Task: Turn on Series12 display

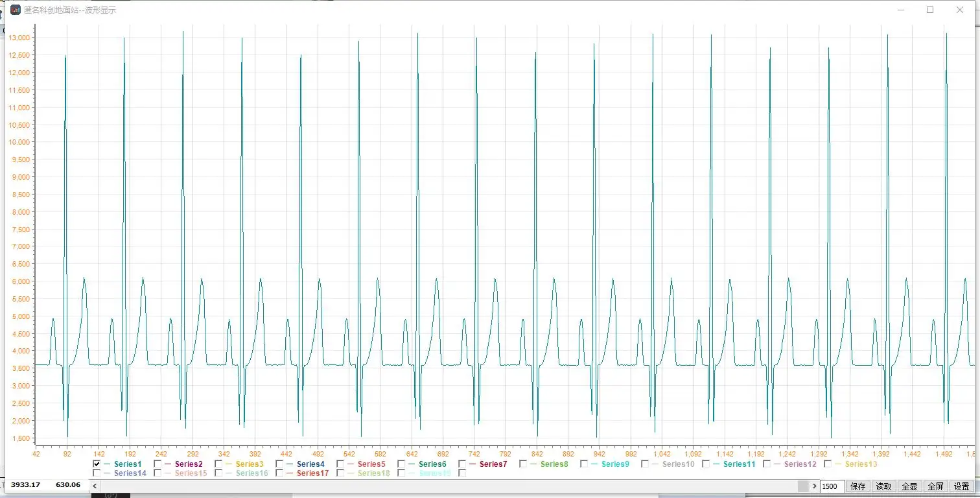Action: 767,464
